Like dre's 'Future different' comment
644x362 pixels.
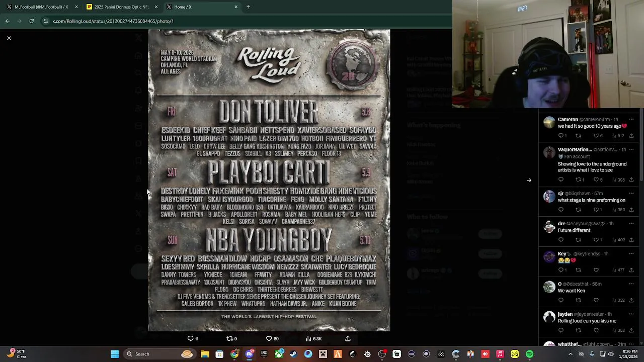[598, 240]
